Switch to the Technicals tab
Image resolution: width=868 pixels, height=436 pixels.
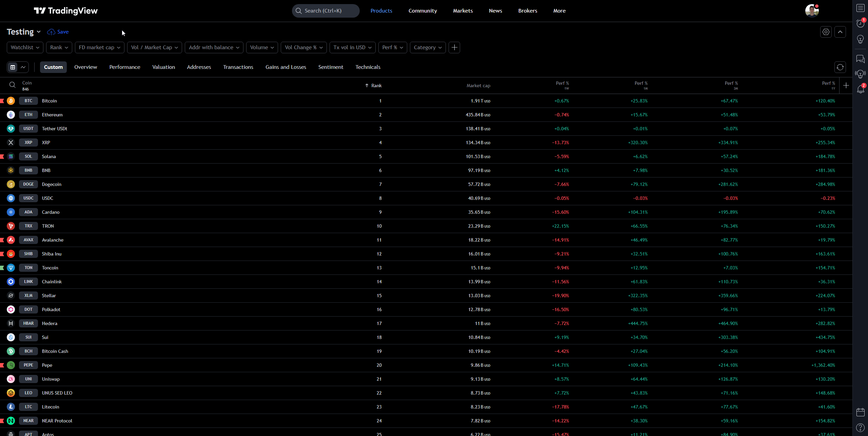(x=368, y=67)
